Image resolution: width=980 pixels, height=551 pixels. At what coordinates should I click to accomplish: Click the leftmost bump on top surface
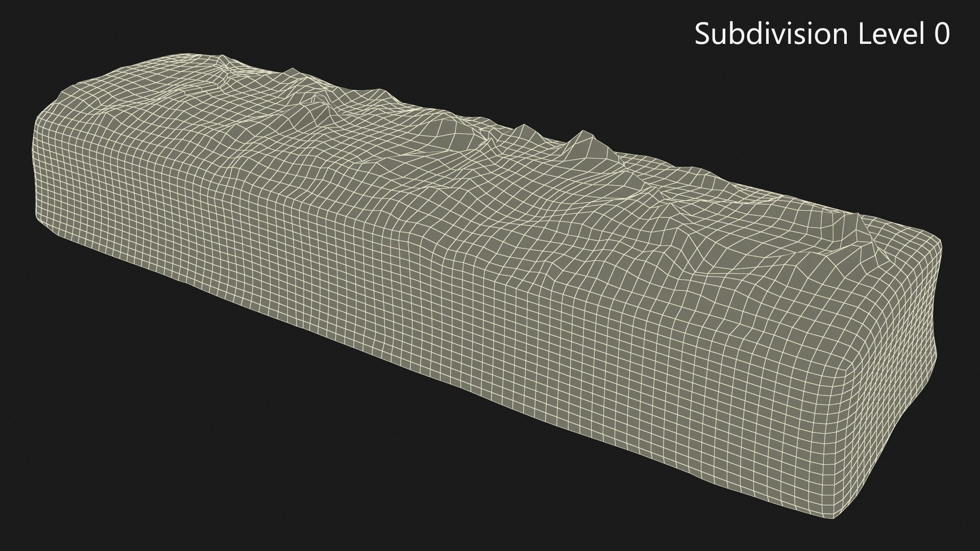(223, 59)
